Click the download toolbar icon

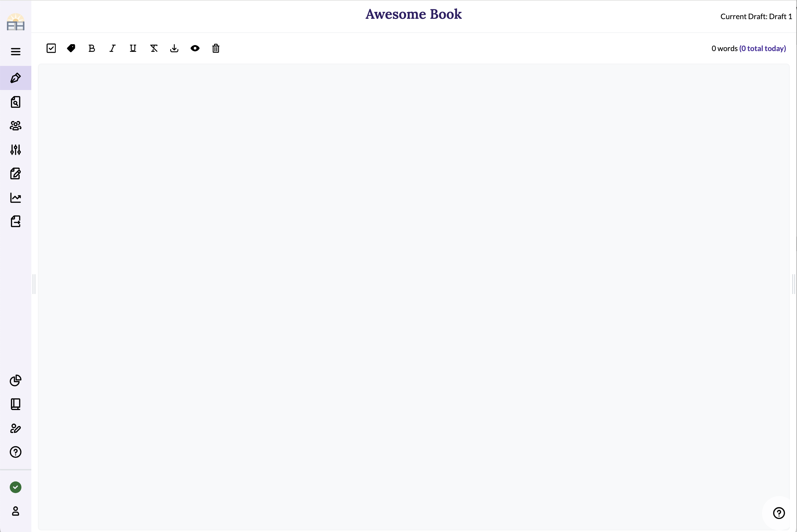pos(174,48)
